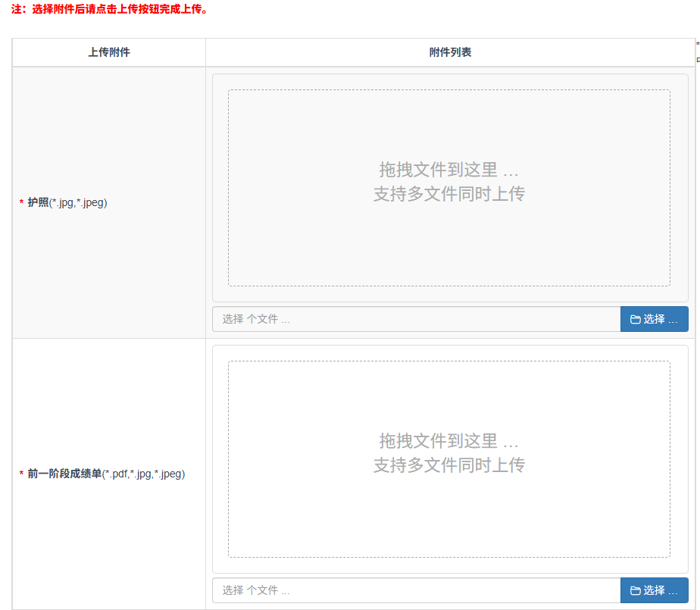Click the red asterisk beside 前一阶段成绩单
The image size is (700, 610).
point(21,474)
